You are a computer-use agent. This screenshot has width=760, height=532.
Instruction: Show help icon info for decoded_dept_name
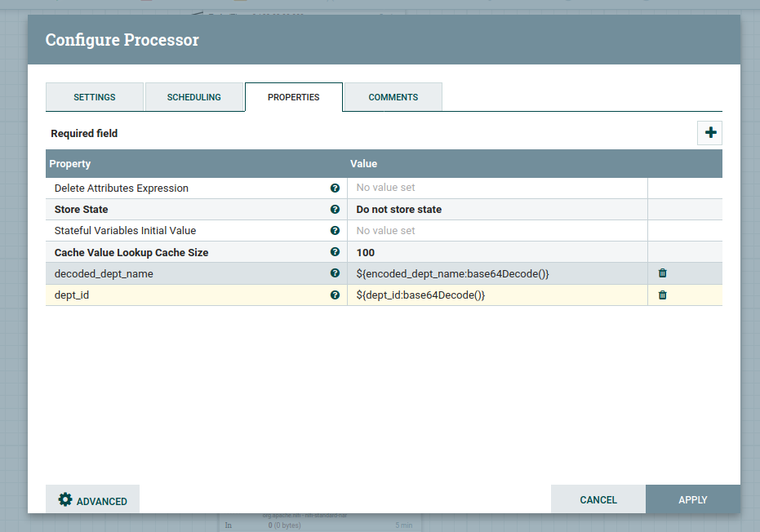pyautogui.click(x=335, y=274)
